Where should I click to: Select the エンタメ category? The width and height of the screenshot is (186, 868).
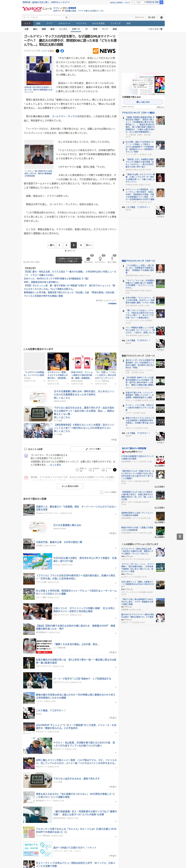(63, 29)
